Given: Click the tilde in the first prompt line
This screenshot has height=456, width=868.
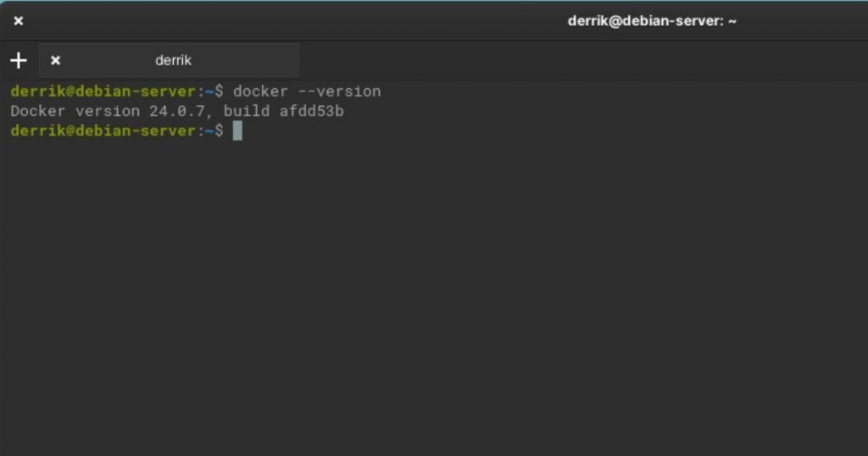Looking at the screenshot, I should pyautogui.click(x=210, y=92).
